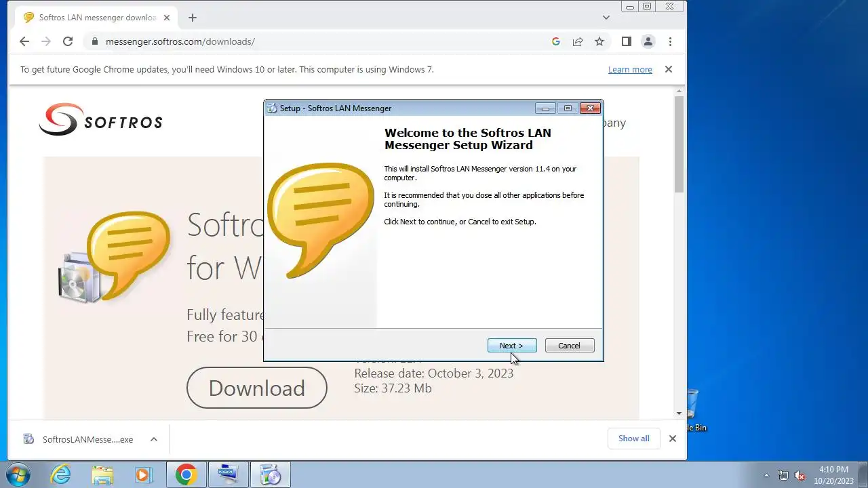Click the webpage vertical scrollbar thumb
The width and height of the screenshot is (868, 488).
[x=679, y=144]
